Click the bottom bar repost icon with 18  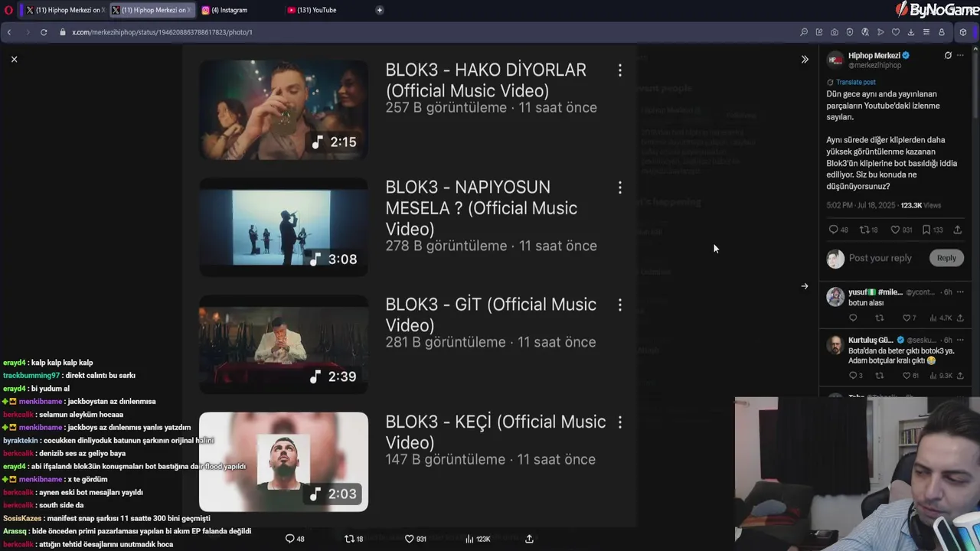tap(354, 539)
